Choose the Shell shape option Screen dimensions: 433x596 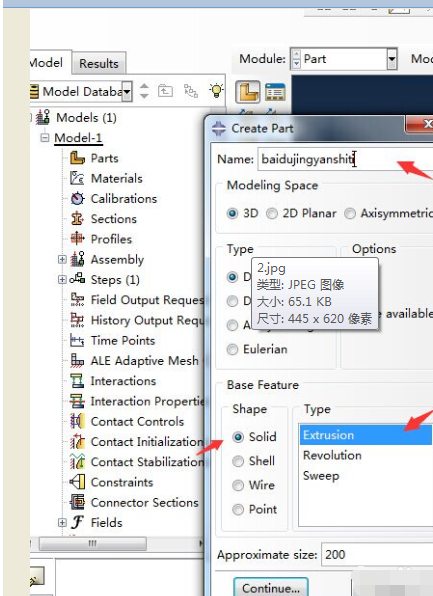tap(254, 461)
